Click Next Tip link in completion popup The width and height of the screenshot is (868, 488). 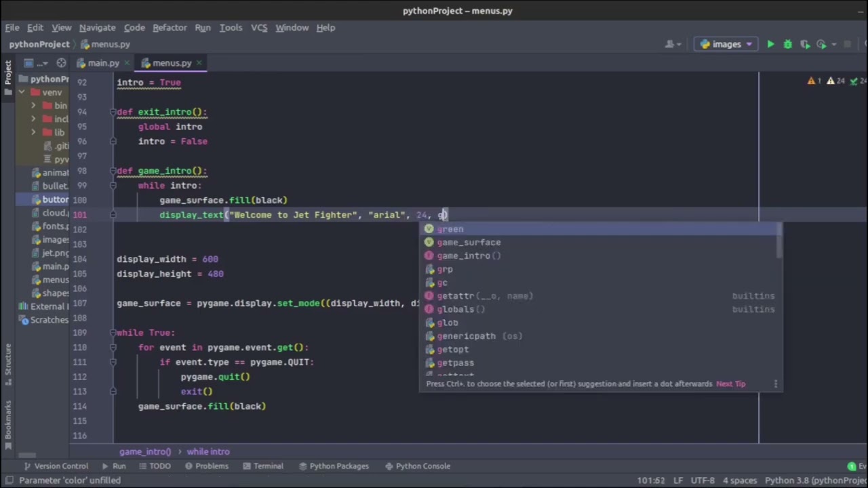click(x=730, y=384)
